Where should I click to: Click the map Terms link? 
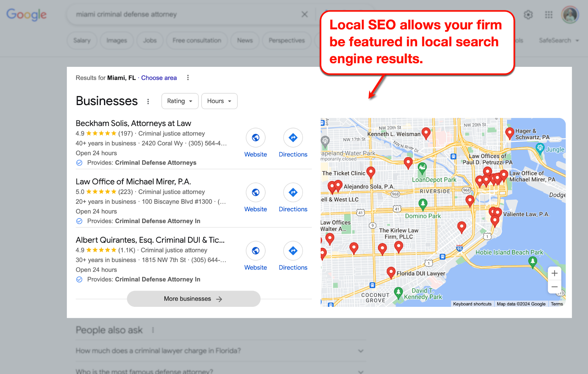(x=557, y=304)
